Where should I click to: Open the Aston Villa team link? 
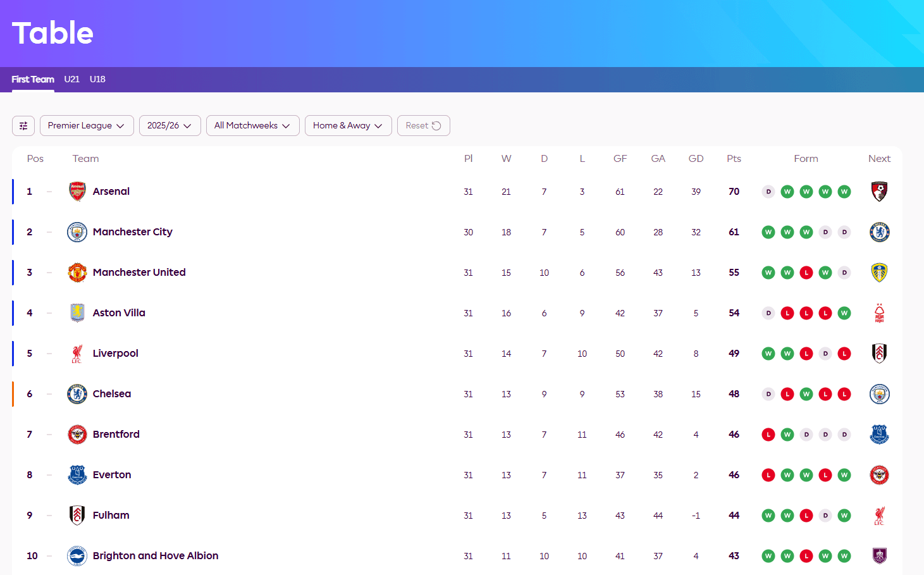119,312
